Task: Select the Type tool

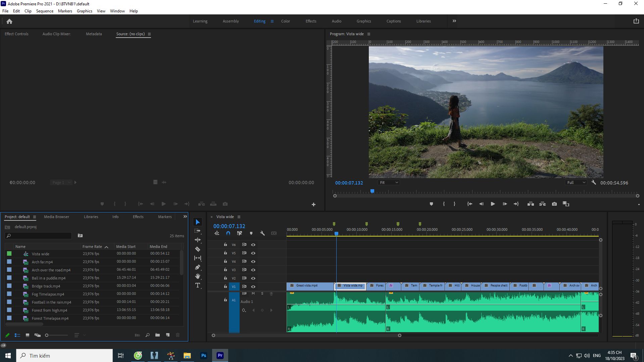Action: (x=198, y=286)
